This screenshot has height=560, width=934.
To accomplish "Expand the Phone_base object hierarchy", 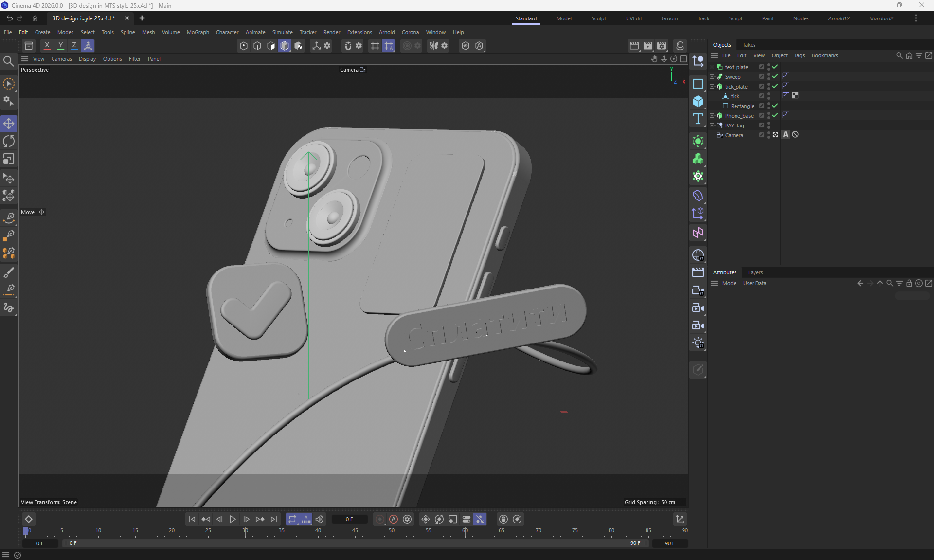I will [712, 115].
